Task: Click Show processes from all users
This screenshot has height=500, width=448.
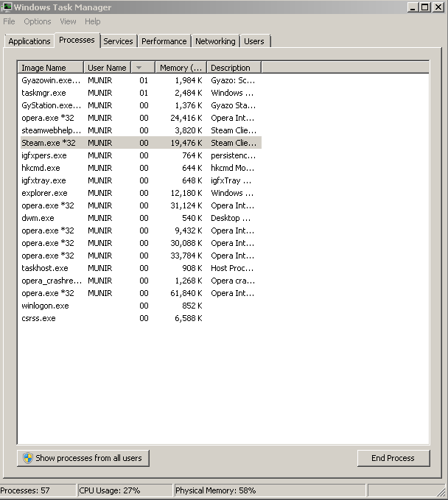Action: 83,458
